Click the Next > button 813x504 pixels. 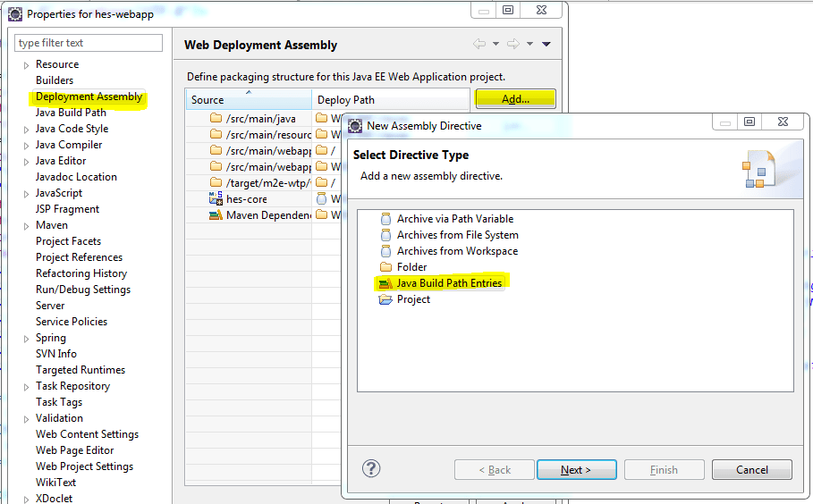pyautogui.click(x=577, y=470)
